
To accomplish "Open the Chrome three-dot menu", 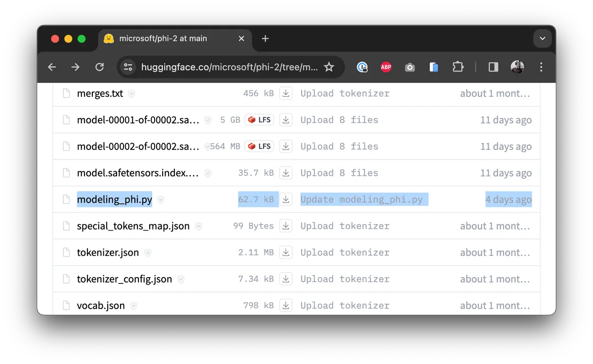I will click(x=541, y=67).
